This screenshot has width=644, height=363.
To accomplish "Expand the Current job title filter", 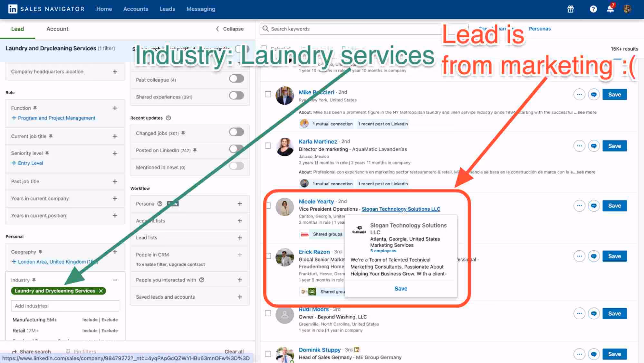I will (x=115, y=136).
